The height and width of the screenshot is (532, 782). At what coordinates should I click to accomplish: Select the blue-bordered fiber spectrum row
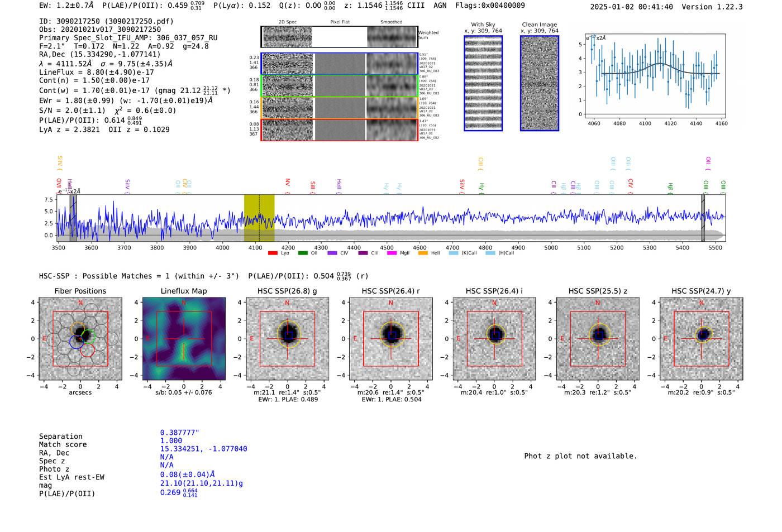click(339, 64)
